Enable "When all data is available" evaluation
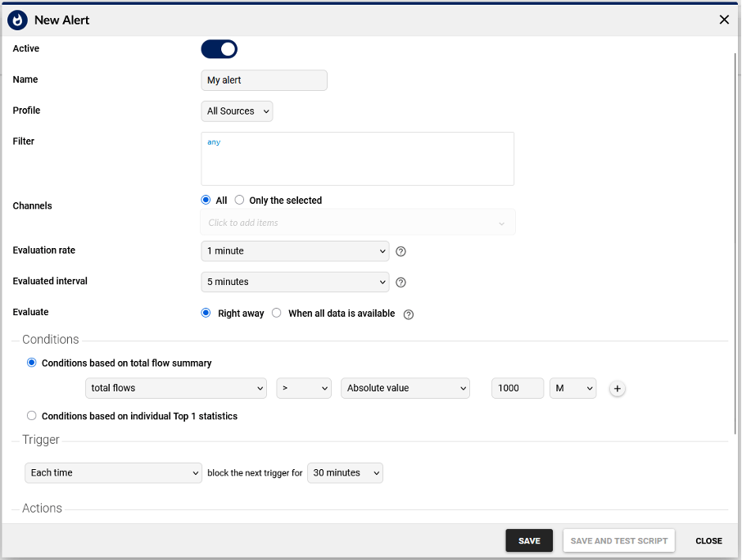Viewport: 742px width, 560px height. [x=276, y=313]
